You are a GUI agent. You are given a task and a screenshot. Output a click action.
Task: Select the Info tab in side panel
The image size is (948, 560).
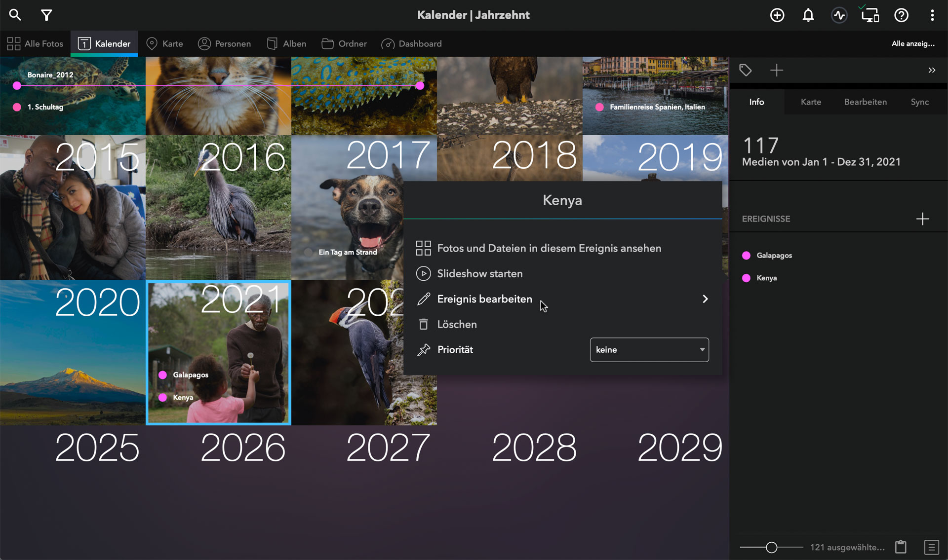coord(756,102)
